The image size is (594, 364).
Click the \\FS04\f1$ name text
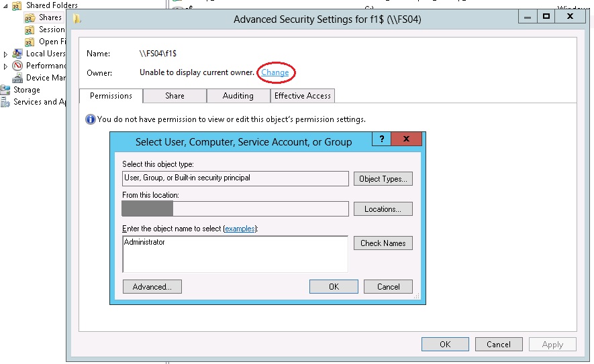click(158, 54)
